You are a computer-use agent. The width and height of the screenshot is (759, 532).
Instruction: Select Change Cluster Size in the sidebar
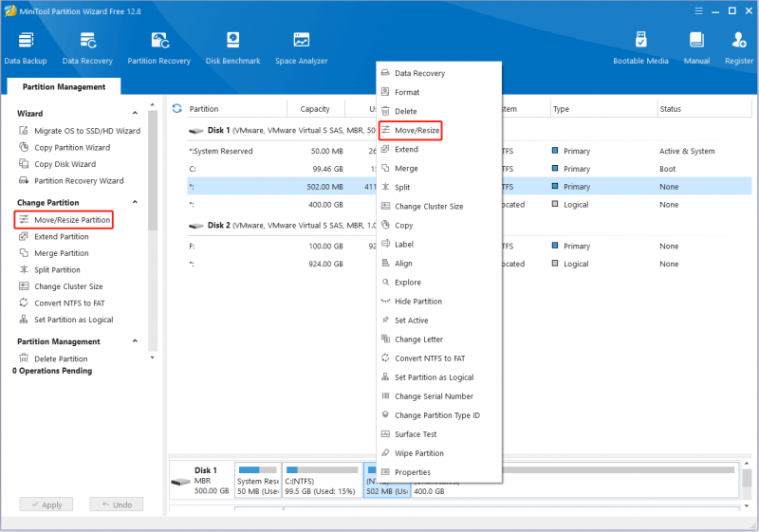pyautogui.click(x=61, y=286)
